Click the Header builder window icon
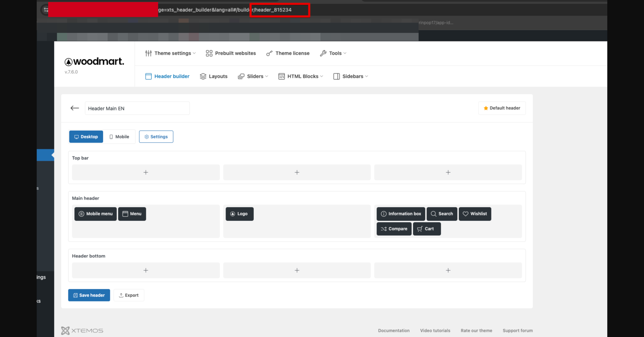The width and height of the screenshot is (644, 337). (x=148, y=76)
